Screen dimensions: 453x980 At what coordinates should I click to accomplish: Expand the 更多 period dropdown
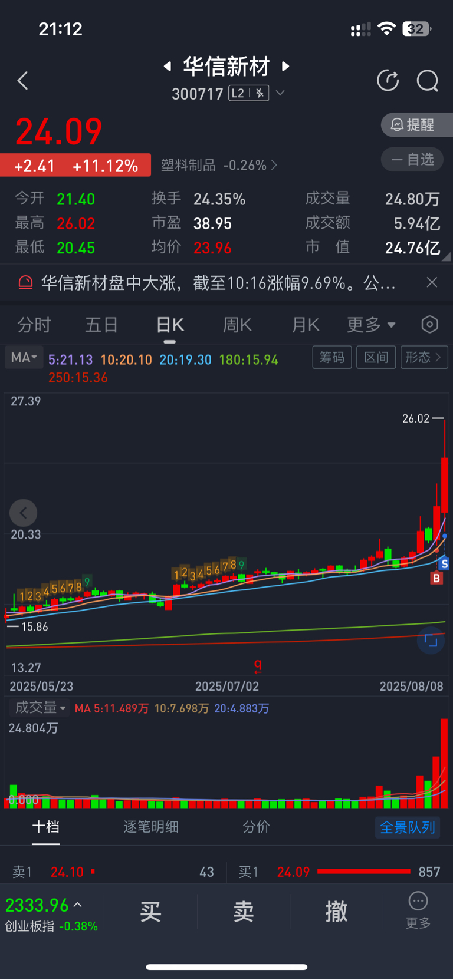(x=371, y=325)
